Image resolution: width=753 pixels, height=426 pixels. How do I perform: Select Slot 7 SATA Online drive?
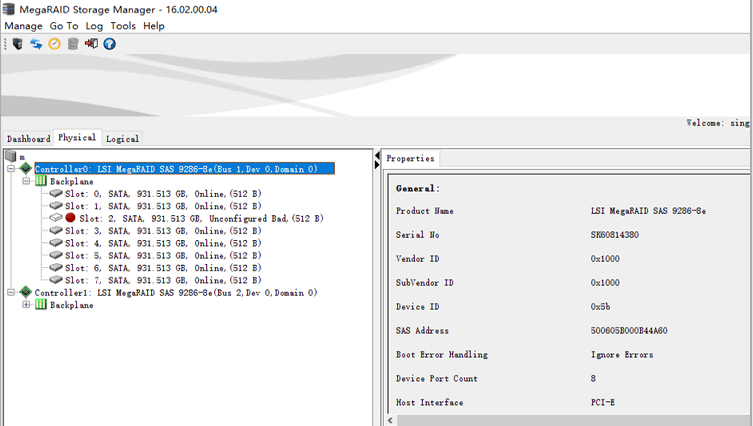[163, 280]
